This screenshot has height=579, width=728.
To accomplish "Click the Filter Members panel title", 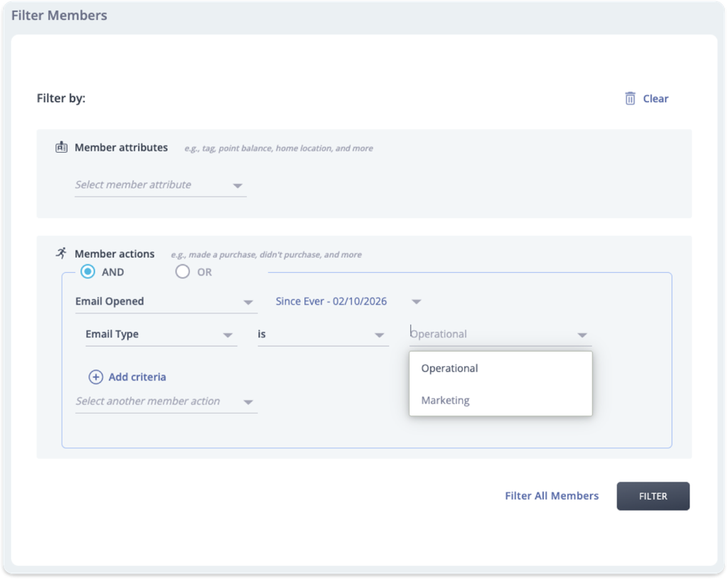I will click(59, 15).
